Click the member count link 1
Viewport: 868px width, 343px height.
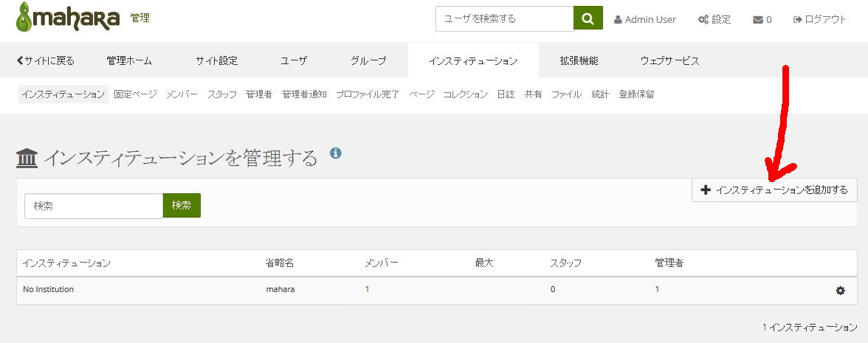coord(368,290)
